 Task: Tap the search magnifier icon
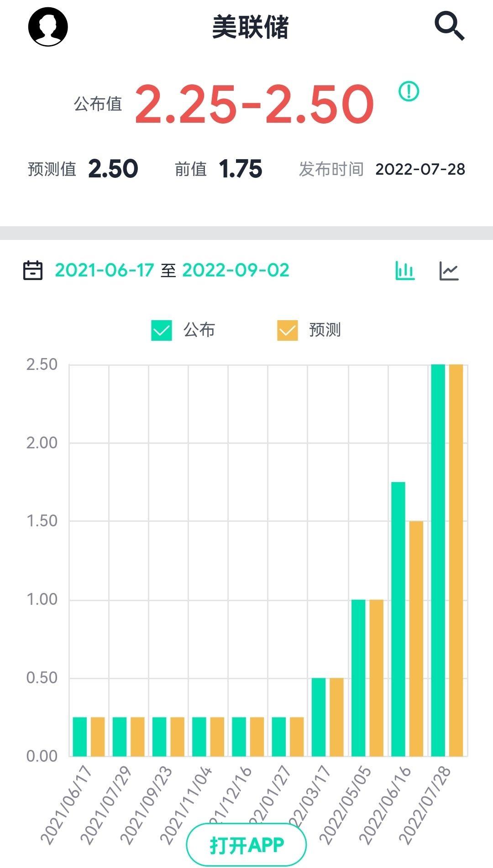coord(449,26)
